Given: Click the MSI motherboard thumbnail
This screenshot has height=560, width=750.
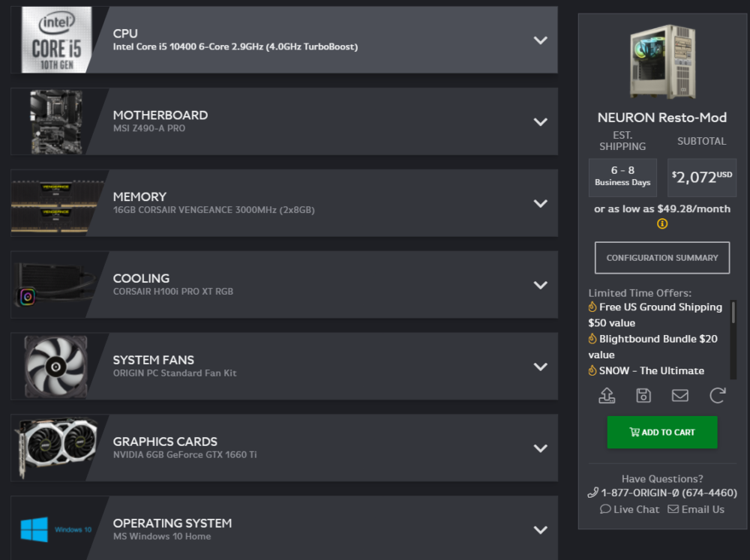Looking at the screenshot, I should coord(56,122).
